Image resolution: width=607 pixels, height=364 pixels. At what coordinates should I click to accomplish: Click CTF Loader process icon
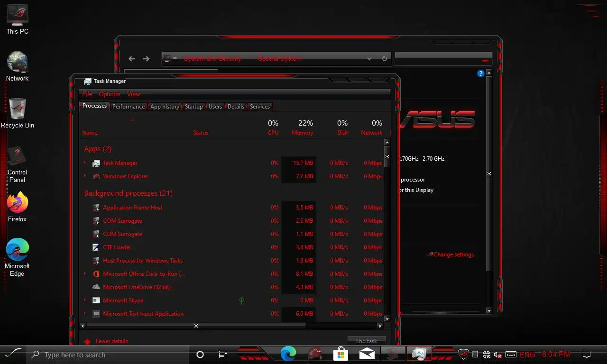tap(96, 247)
